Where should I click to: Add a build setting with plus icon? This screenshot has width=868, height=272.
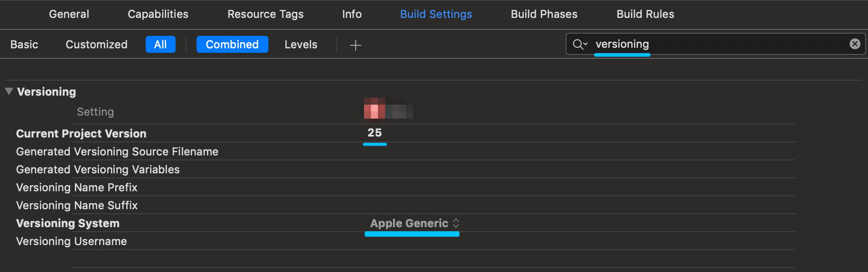tap(355, 45)
